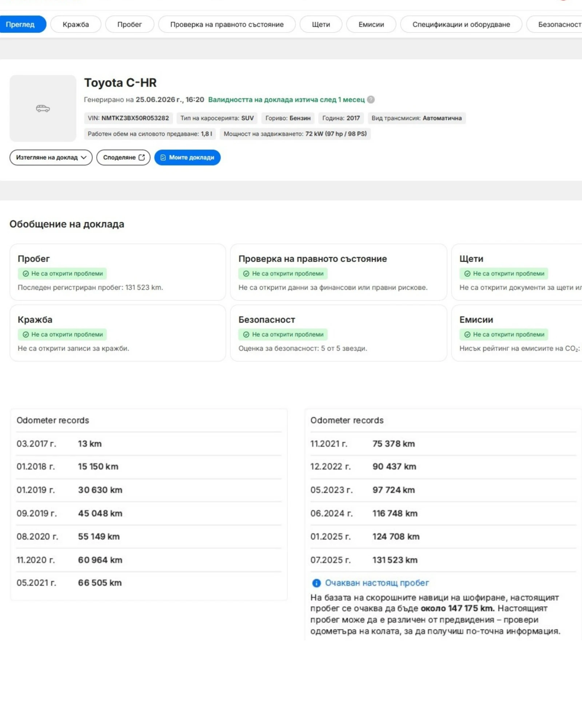582x728 pixels.
Task: Click the engine displacement 1,8 l tag
Action: [x=150, y=134]
